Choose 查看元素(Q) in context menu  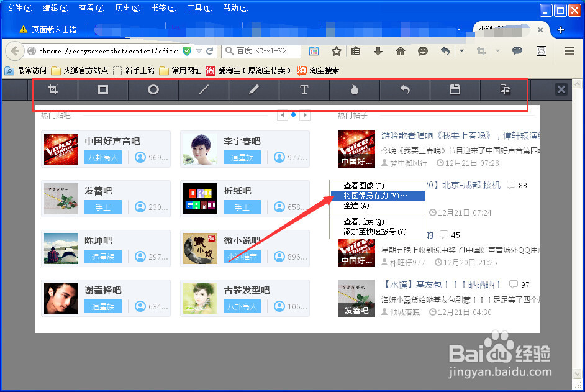(378, 221)
